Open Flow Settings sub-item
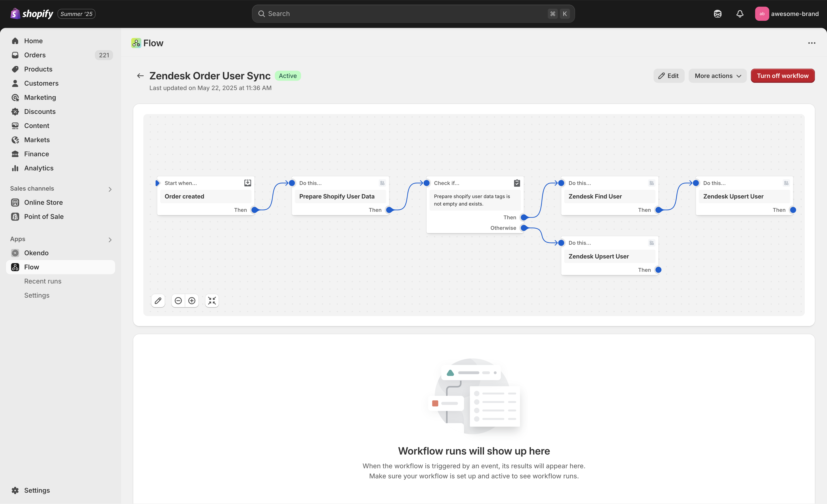 tap(37, 295)
